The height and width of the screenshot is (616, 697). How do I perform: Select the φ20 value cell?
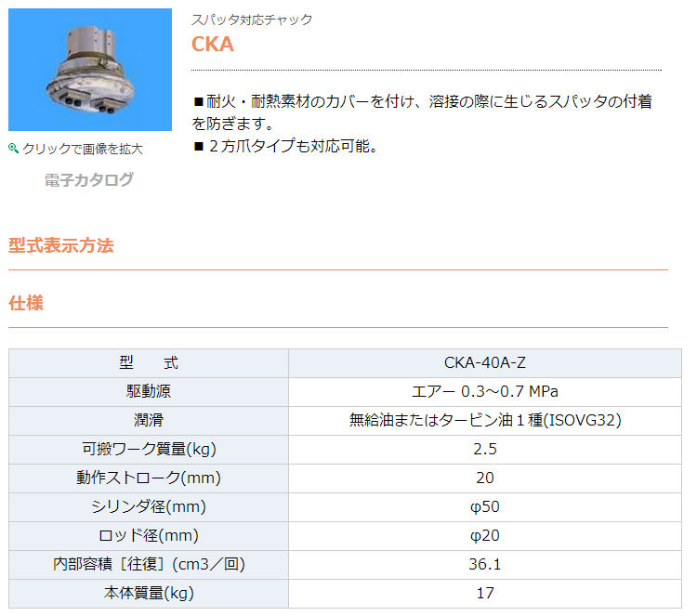pyautogui.click(x=484, y=535)
